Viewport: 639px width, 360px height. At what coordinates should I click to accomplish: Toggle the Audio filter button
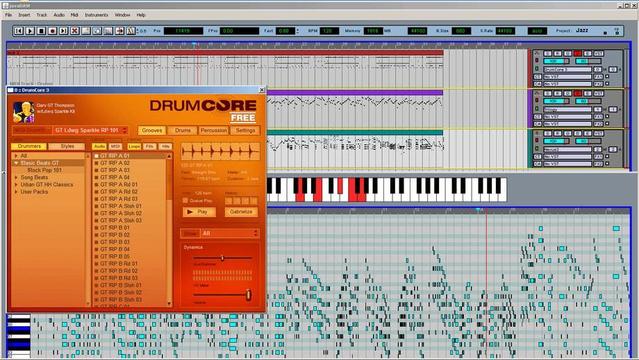pyautogui.click(x=99, y=146)
